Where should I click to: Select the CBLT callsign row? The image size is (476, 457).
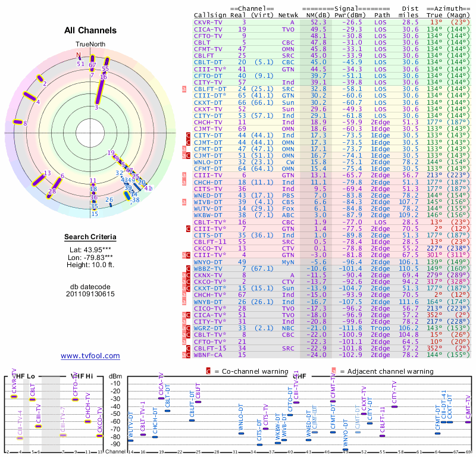(x=202, y=42)
